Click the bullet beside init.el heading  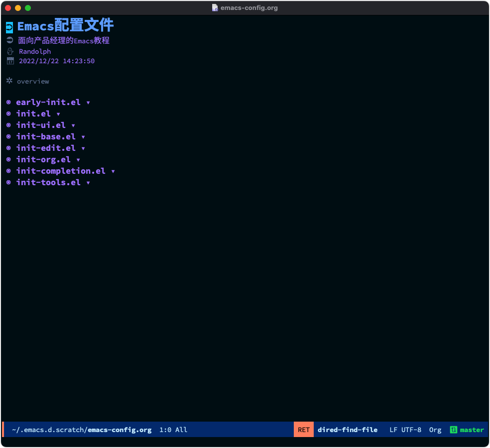tap(9, 113)
